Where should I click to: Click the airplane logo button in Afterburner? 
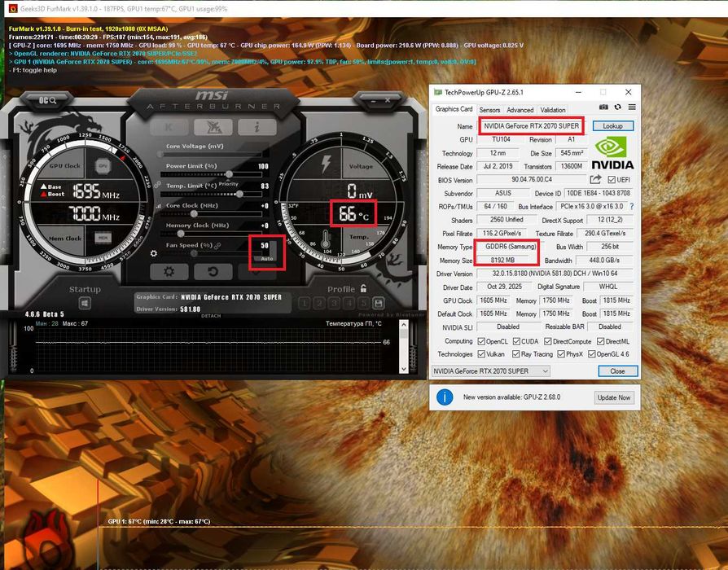213,126
